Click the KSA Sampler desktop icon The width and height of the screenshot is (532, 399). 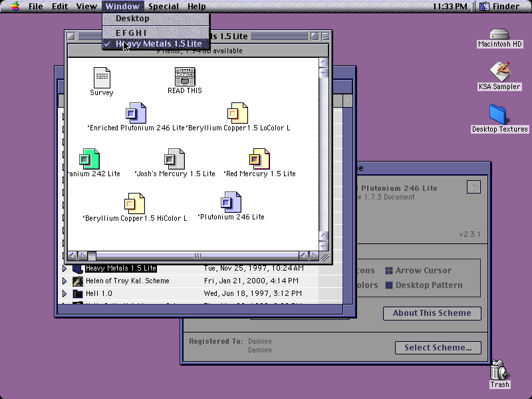(x=499, y=72)
